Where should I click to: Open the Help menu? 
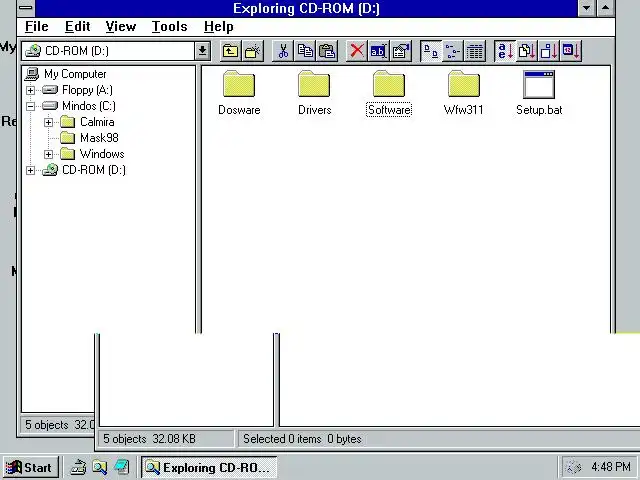coord(218,27)
